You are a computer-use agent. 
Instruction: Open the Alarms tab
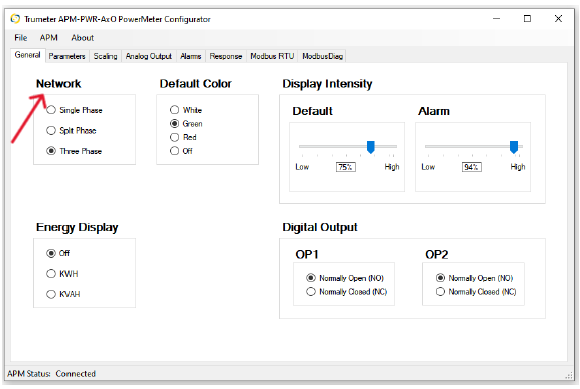[190, 56]
